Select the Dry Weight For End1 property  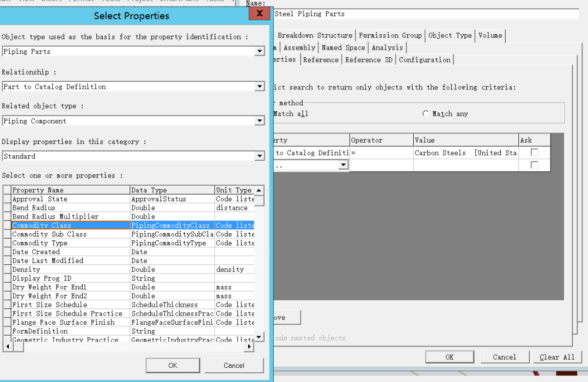click(70, 287)
